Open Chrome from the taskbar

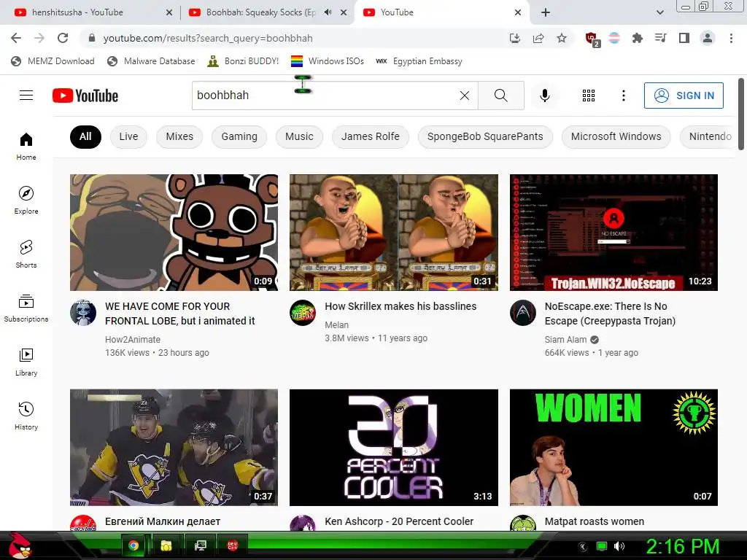coord(133,545)
